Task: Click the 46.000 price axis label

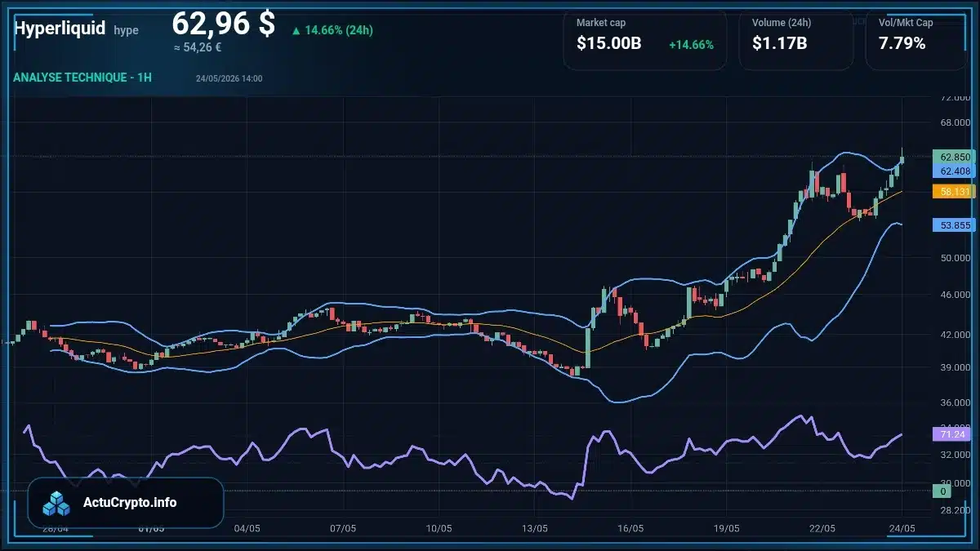Action: coord(955,294)
